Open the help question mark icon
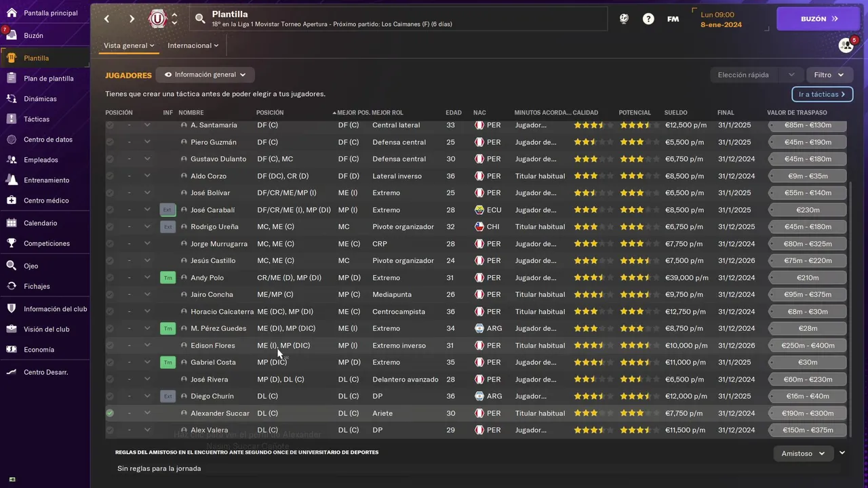Image resolution: width=868 pixels, height=488 pixels. (x=648, y=19)
